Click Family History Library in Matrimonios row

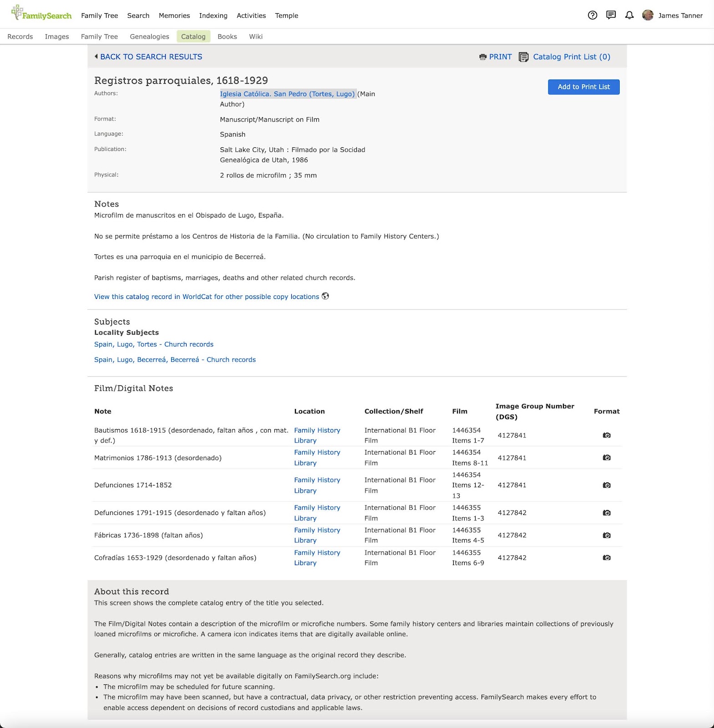[317, 458]
